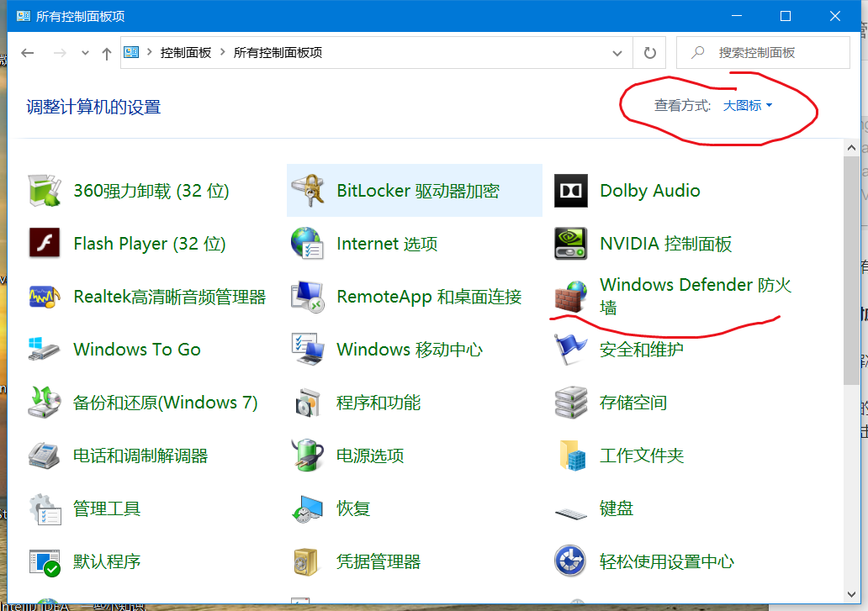Screen dimensions: 868x611
Task: Open the 管理工具 icon
Action: (45, 508)
